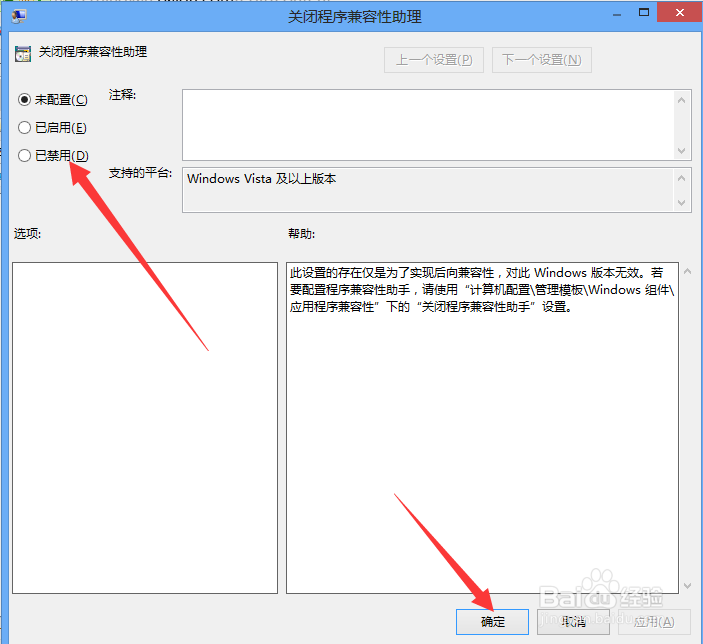
Task: Click the 支持的平台 box scroll down arrow
Action: tap(681, 203)
